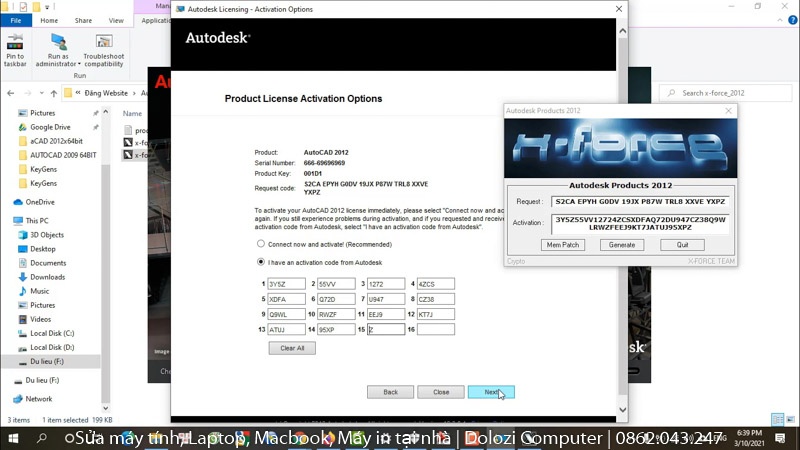
Task: Select I have an activation code radio
Action: [x=261, y=262]
